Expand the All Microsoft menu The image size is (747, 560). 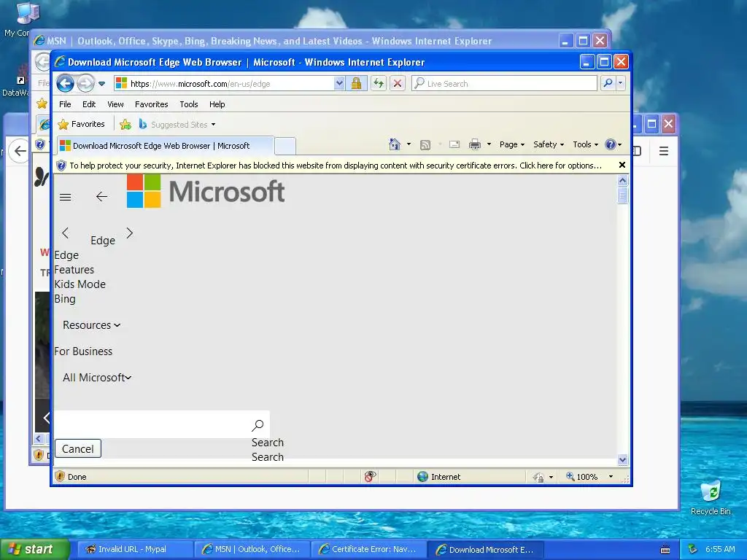tap(97, 378)
